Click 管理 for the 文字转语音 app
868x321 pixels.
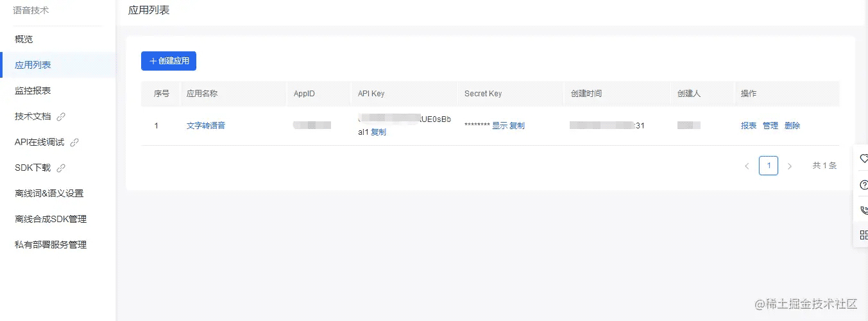(x=770, y=126)
